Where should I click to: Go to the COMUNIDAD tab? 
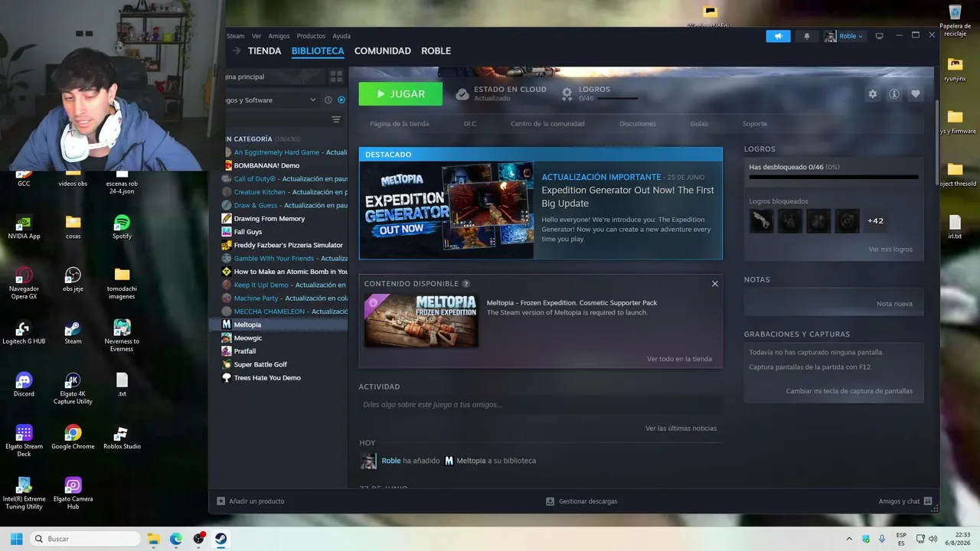coord(383,51)
